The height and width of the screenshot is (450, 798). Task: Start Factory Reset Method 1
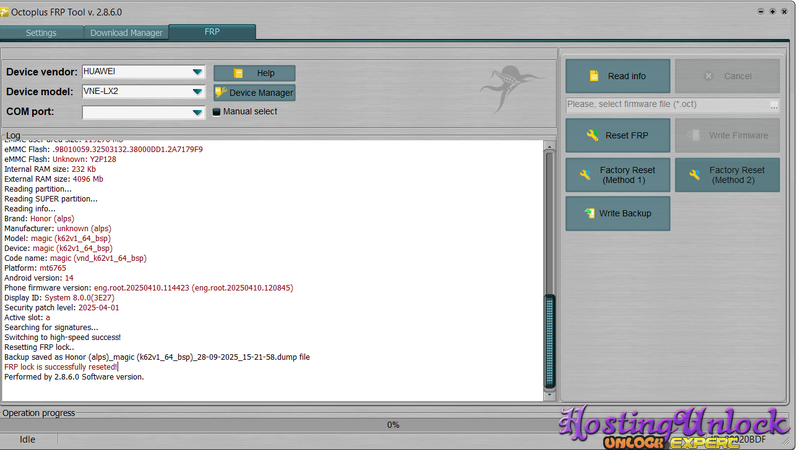tap(616, 176)
